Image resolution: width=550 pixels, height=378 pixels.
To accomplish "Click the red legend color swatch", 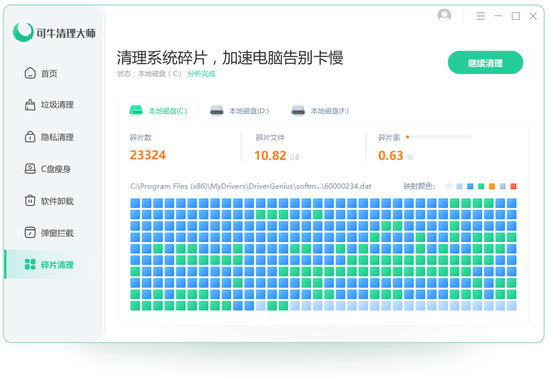I will pyautogui.click(x=514, y=186).
